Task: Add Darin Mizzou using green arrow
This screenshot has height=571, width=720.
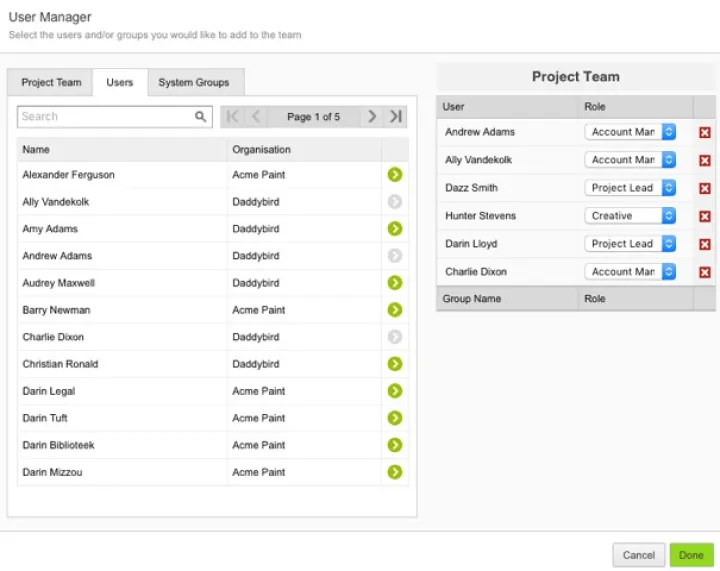Action: [394, 472]
